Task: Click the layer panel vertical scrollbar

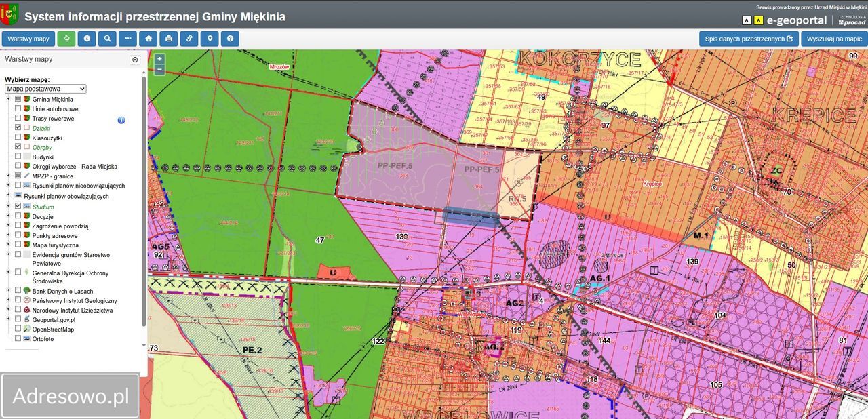Action: (144, 203)
